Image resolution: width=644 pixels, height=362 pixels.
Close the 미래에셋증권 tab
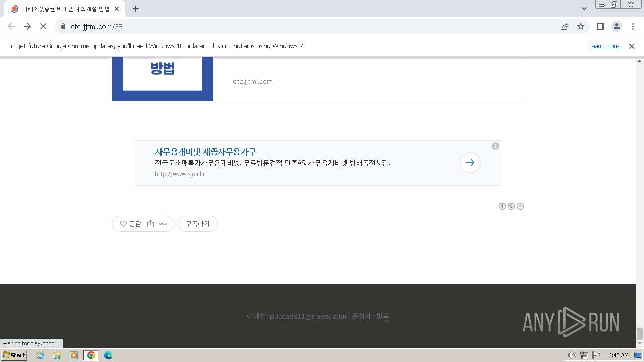click(117, 9)
